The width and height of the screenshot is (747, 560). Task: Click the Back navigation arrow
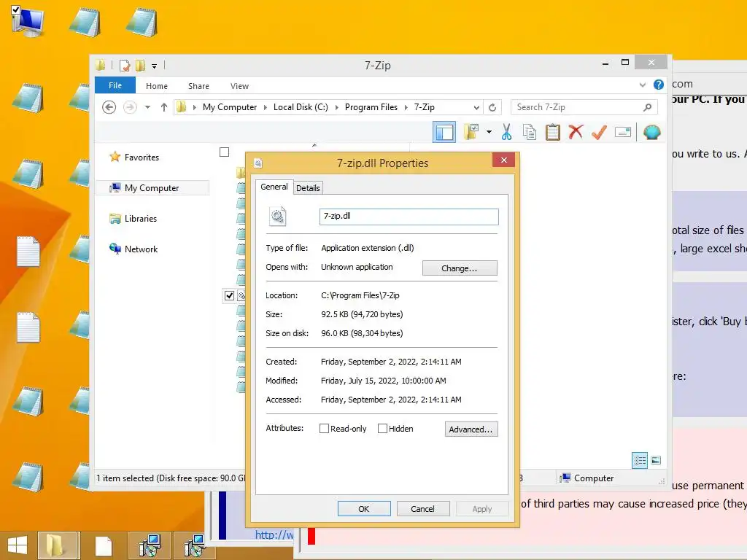click(109, 107)
